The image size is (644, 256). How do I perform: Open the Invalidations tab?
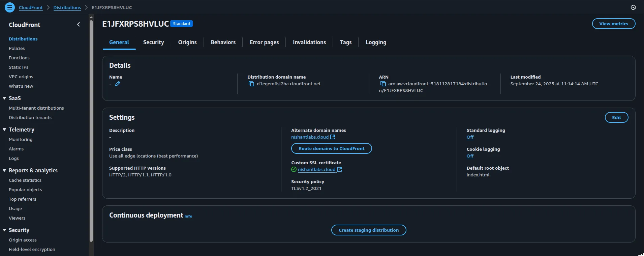309,42
